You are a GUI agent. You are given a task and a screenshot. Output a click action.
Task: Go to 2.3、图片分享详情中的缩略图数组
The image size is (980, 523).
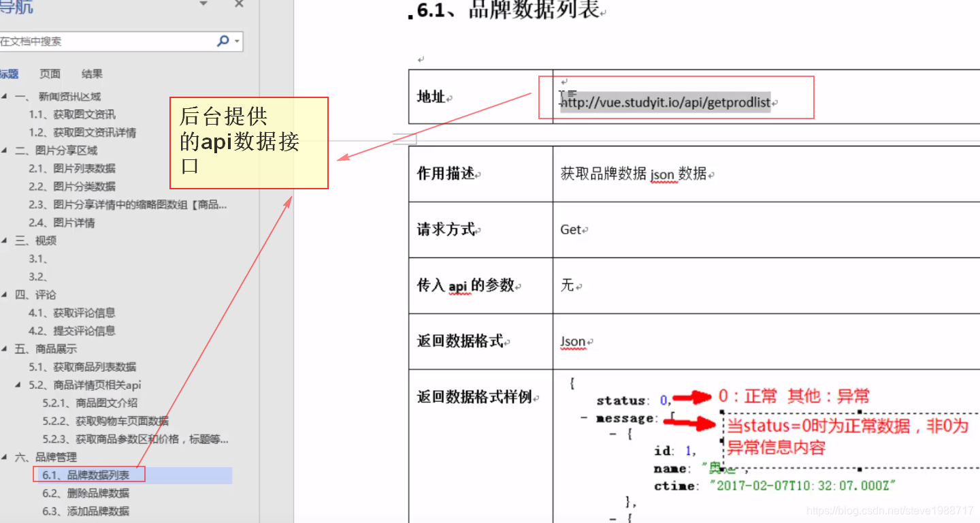point(128,204)
